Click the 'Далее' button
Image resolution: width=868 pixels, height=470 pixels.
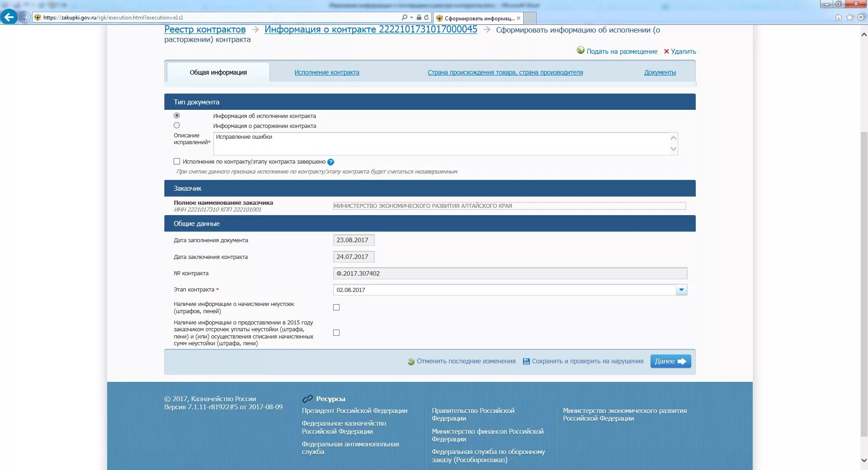point(670,361)
